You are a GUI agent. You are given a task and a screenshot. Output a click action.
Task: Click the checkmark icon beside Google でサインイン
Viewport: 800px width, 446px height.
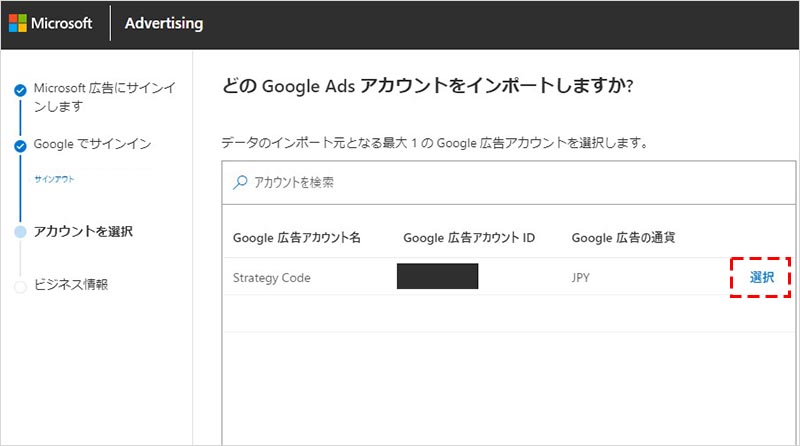pos(20,146)
